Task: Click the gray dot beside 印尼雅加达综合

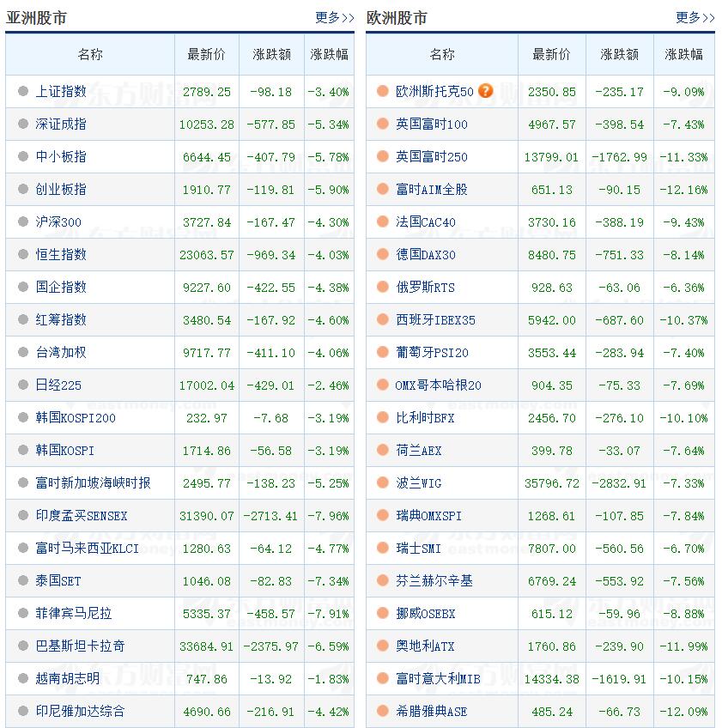Action: pyautogui.click(x=23, y=711)
